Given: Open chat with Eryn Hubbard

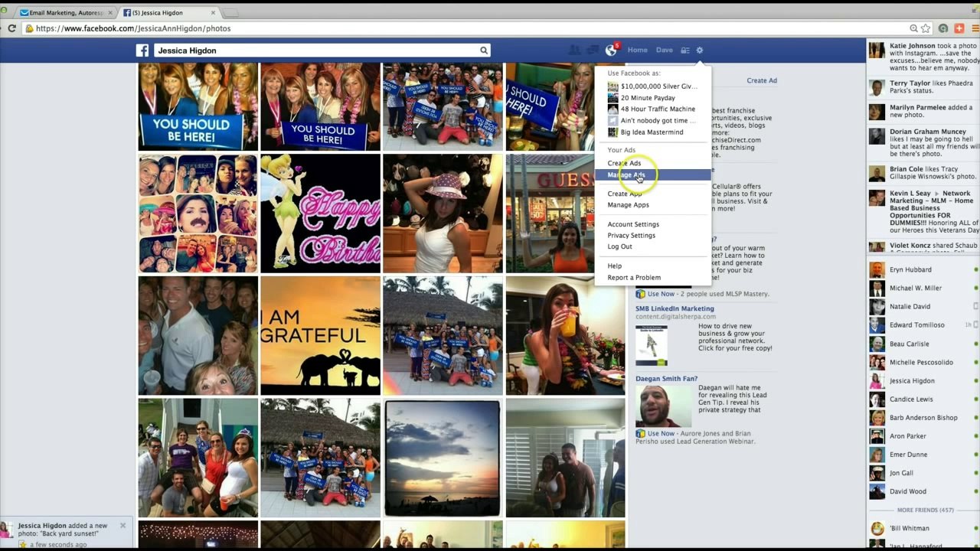Looking at the screenshot, I should 923,269.
